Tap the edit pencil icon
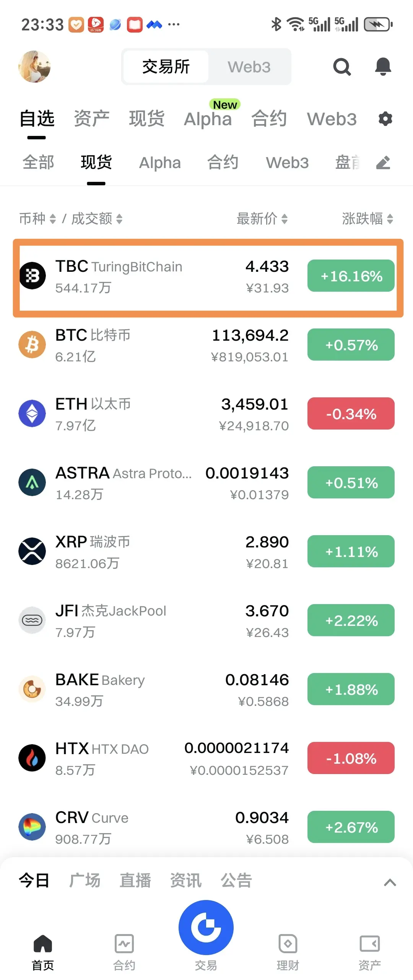The height and width of the screenshot is (980, 413). [x=383, y=163]
